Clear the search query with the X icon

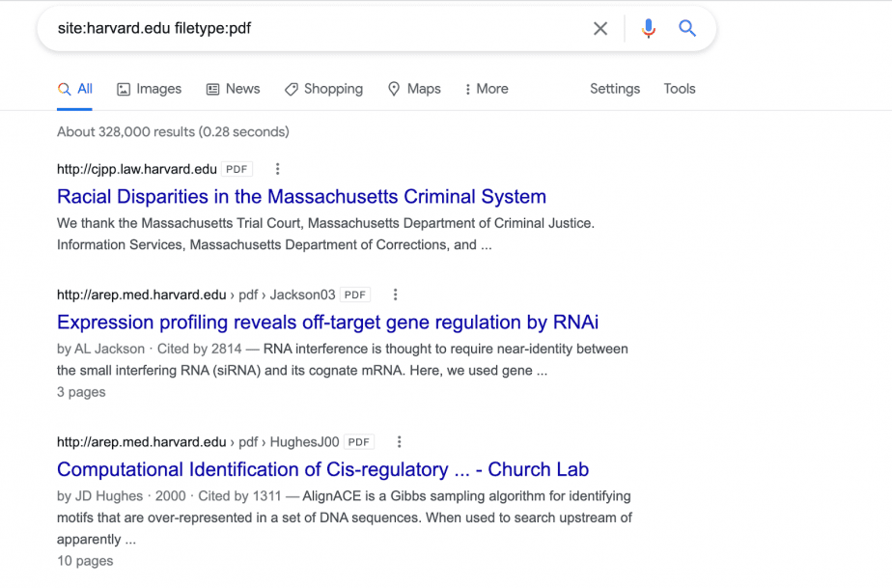[x=600, y=28]
